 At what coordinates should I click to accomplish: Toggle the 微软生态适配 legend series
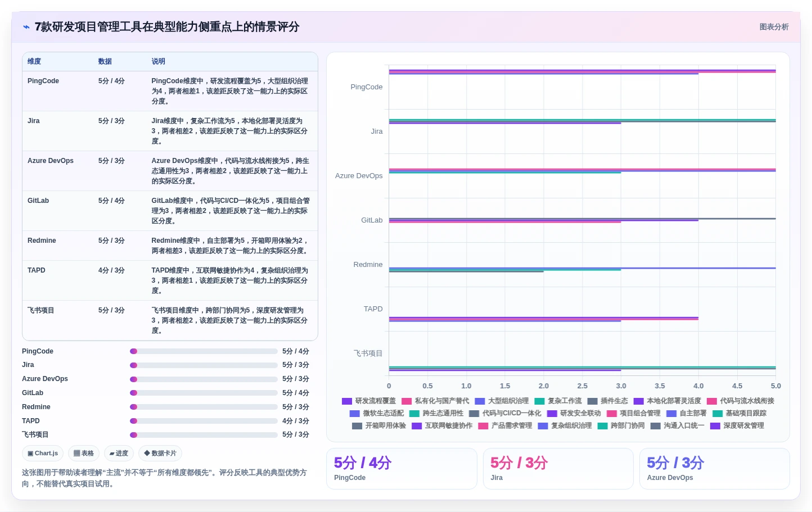(x=377, y=414)
